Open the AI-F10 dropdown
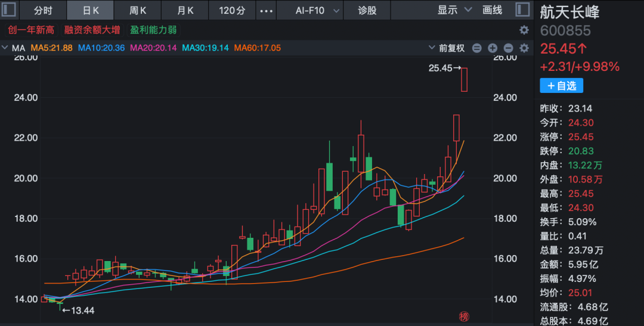This screenshot has width=644, height=326. tap(318, 10)
